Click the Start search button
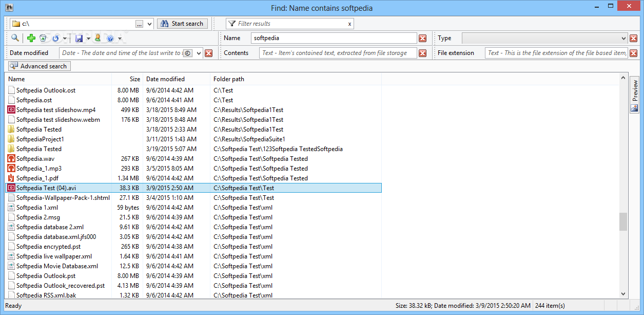This screenshot has width=644, height=315. pyautogui.click(x=182, y=24)
